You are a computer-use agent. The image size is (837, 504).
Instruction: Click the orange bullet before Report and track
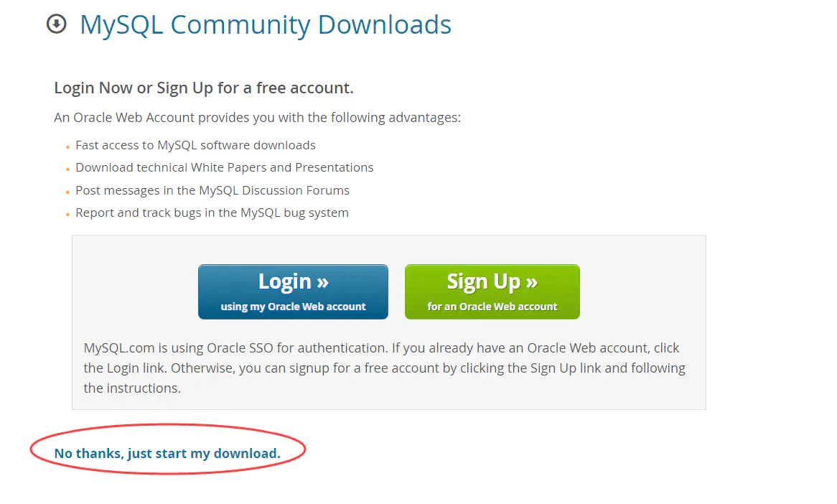67,215
